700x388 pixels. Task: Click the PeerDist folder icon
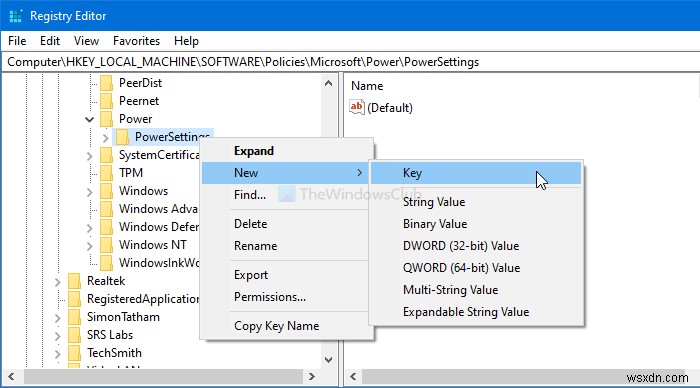click(106, 83)
